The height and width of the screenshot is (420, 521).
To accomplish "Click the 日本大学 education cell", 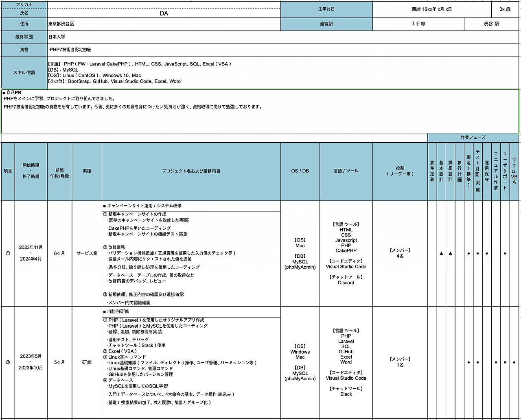I will [283, 37].
